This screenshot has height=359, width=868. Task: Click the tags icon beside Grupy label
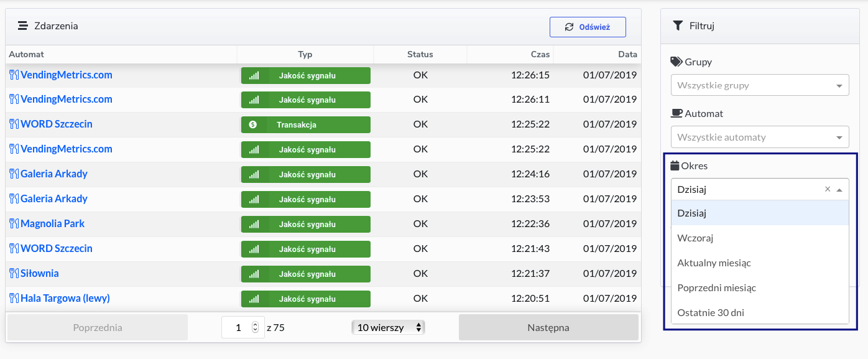coord(676,62)
